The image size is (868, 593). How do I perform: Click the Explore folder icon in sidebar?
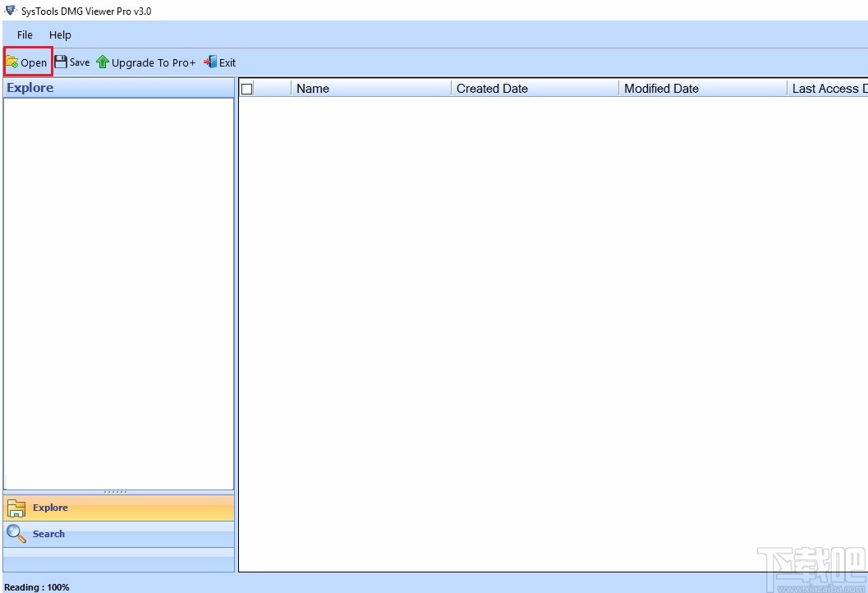(16, 508)
